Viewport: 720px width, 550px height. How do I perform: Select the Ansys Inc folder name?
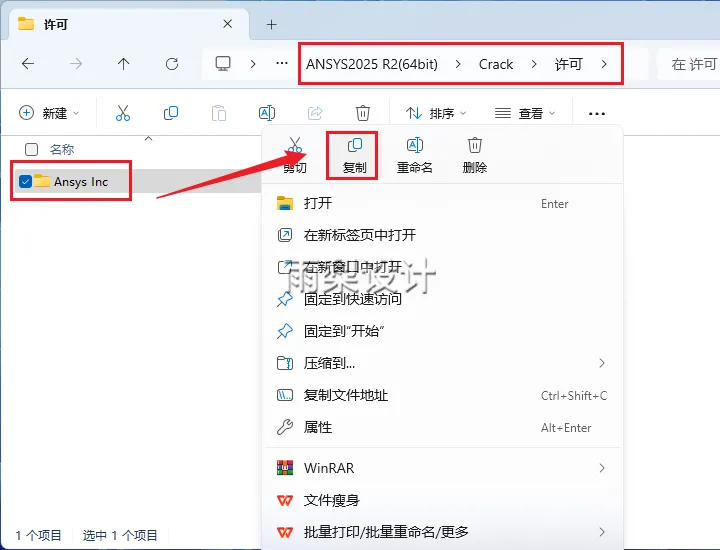[x=81, y=182]
